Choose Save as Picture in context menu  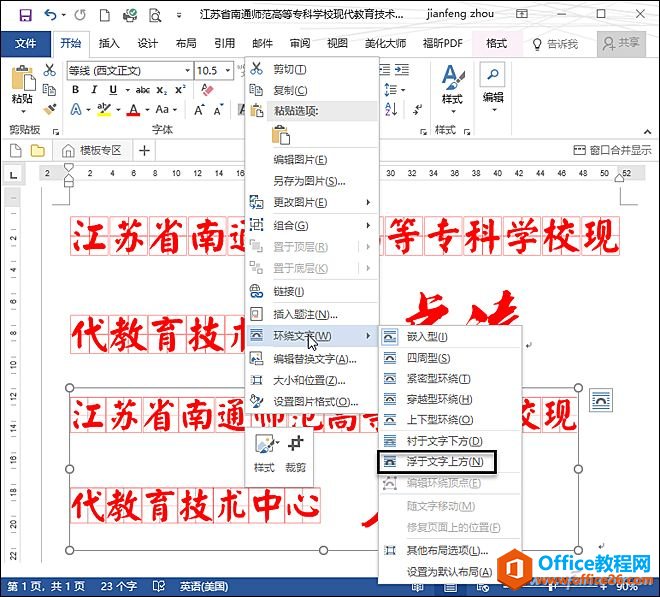[311, 181]
